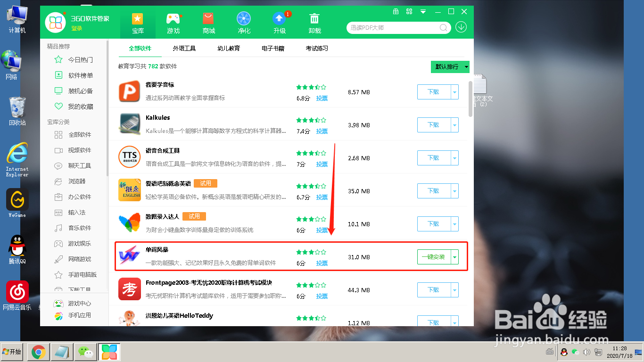Image resolution: width=644 pixels, height=362 pixels.
Task: Open the 游戏 section icon
Action: (x=173, y=23)
